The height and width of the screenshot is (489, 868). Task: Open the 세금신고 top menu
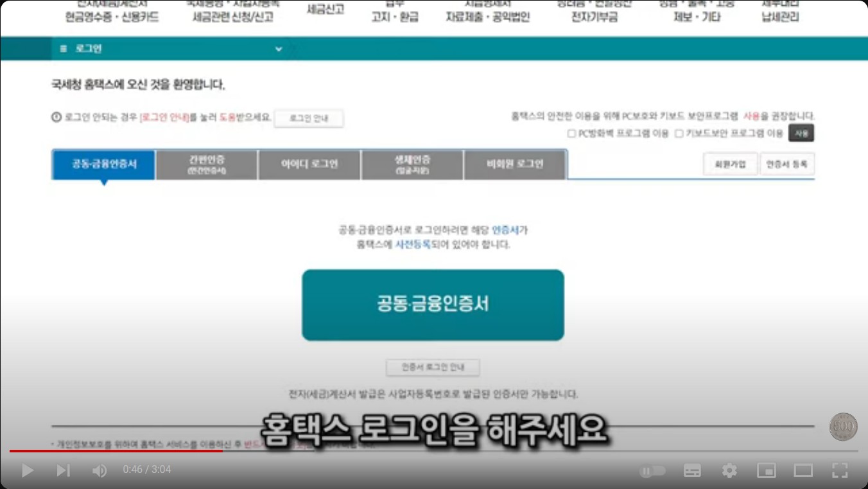tap(325, 9)
